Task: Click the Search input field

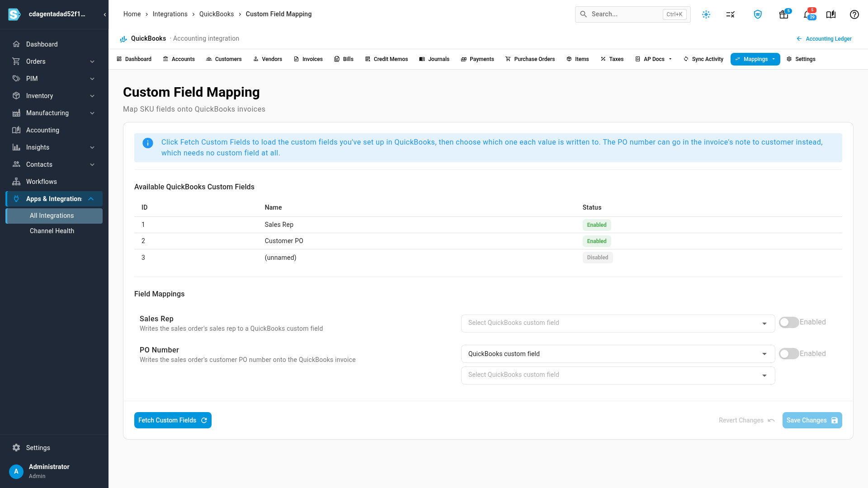Action: (632, 14)
